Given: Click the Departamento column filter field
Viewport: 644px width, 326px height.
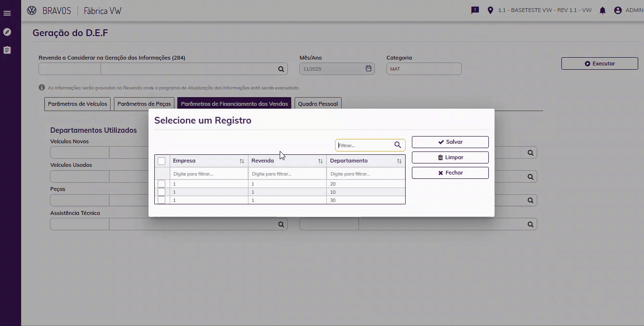Looking at the screenshot, I should [x=366, y=174].
